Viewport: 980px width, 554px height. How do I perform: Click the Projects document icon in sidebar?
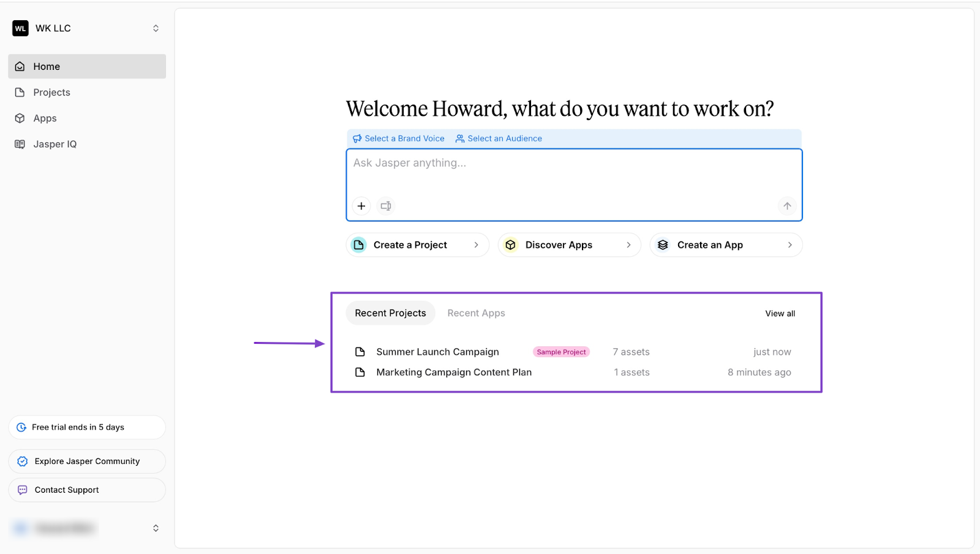pyautogui.click(x=20, y=93)
